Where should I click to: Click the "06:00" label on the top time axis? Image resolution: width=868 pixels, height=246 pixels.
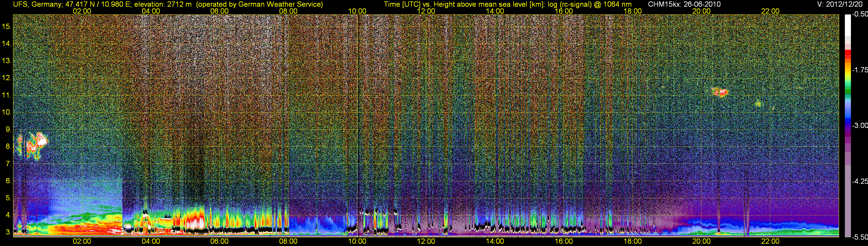(x=219, y=11)
